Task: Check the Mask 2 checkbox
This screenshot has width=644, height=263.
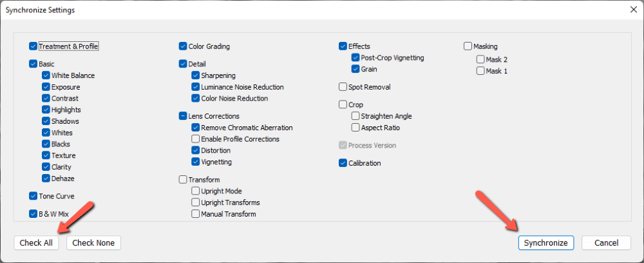Action: pyautogui.click(x=480, y=59)
